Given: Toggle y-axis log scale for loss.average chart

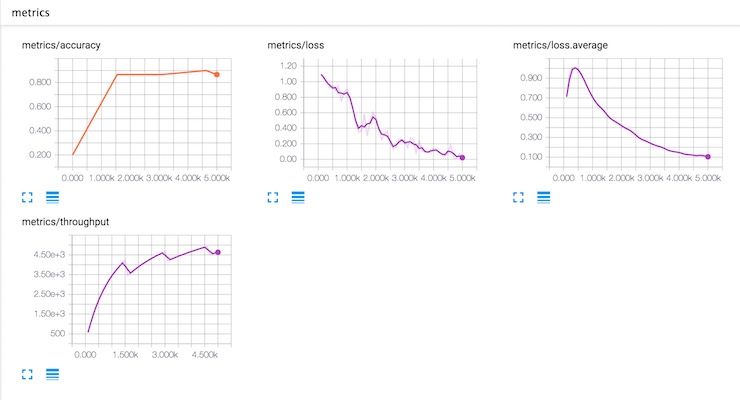Looking at the screenshot, I should [544, 197].
